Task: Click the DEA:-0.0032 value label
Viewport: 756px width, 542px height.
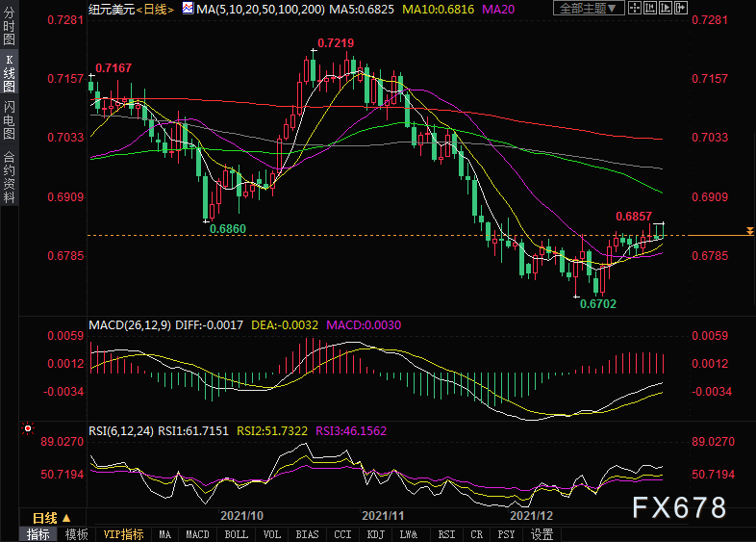Action: 285,325
